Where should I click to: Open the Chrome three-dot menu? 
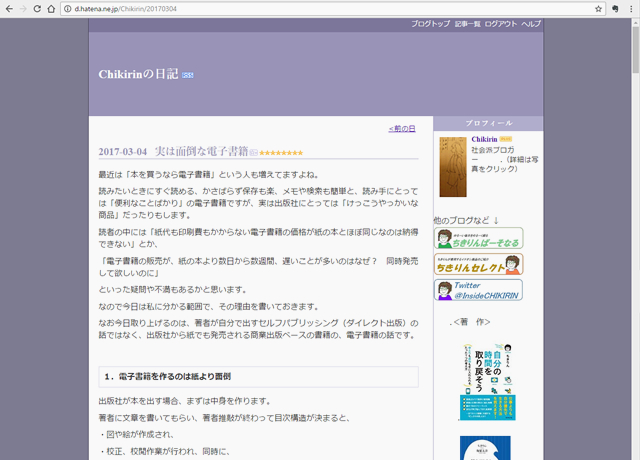pyautogui.click(x=631, y=8)
